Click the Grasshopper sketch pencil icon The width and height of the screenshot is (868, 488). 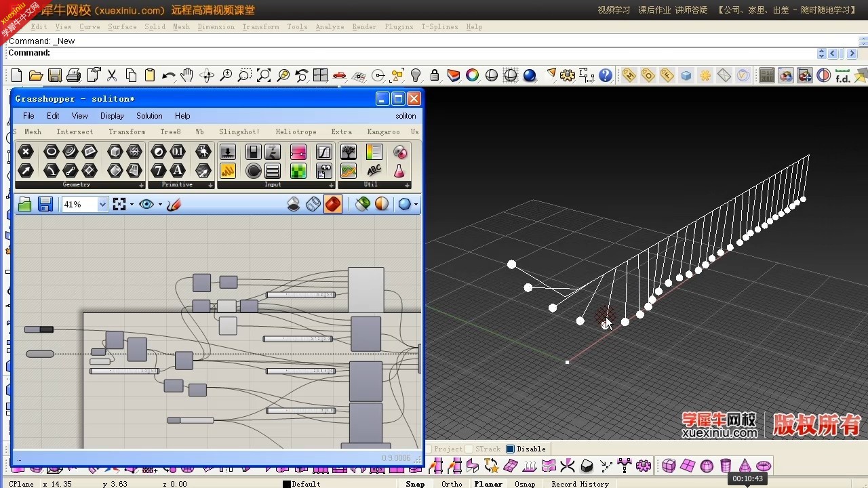[174, 204]
